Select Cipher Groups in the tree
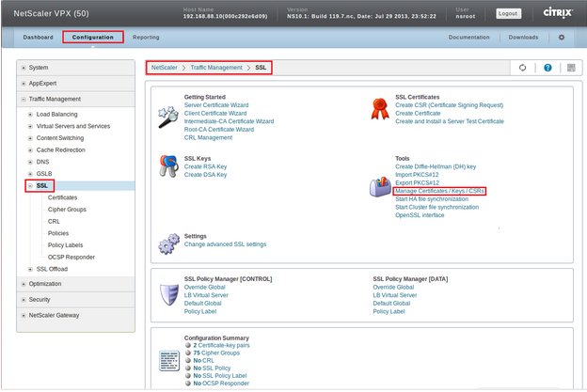Viewport: 587px width, 392px height. click(x=67, y=210)
